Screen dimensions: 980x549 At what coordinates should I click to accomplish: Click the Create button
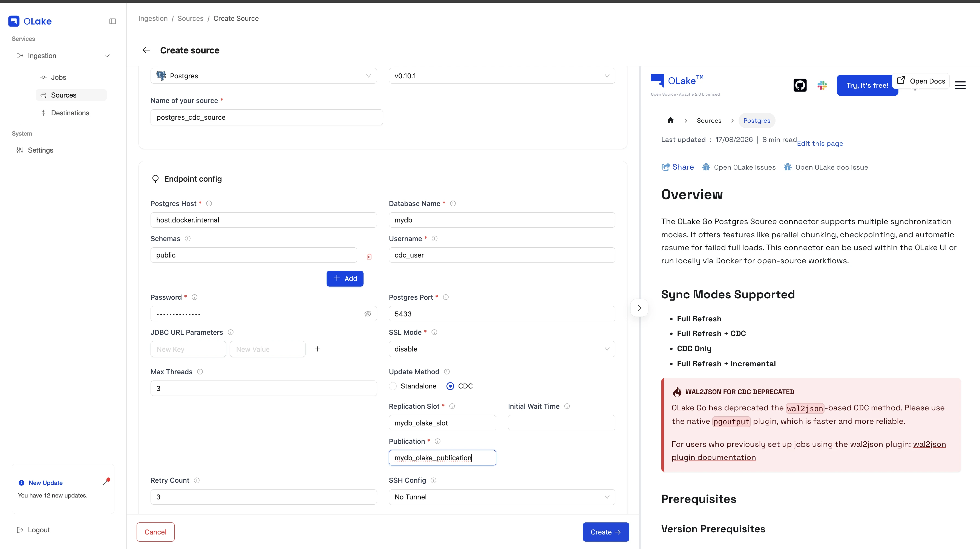(x=606, y=532)
